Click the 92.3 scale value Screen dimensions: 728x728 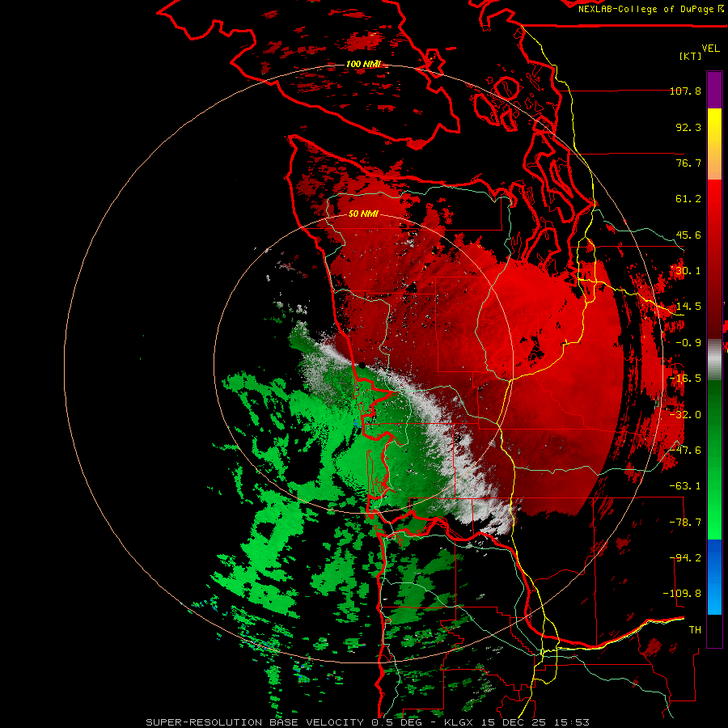tap(688, 127)
